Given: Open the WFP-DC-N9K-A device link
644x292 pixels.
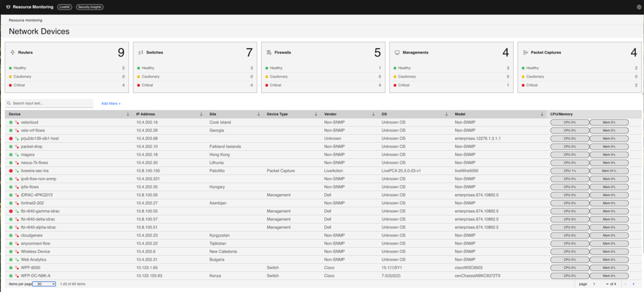Looking at the screenshot, I should [35, 275].
